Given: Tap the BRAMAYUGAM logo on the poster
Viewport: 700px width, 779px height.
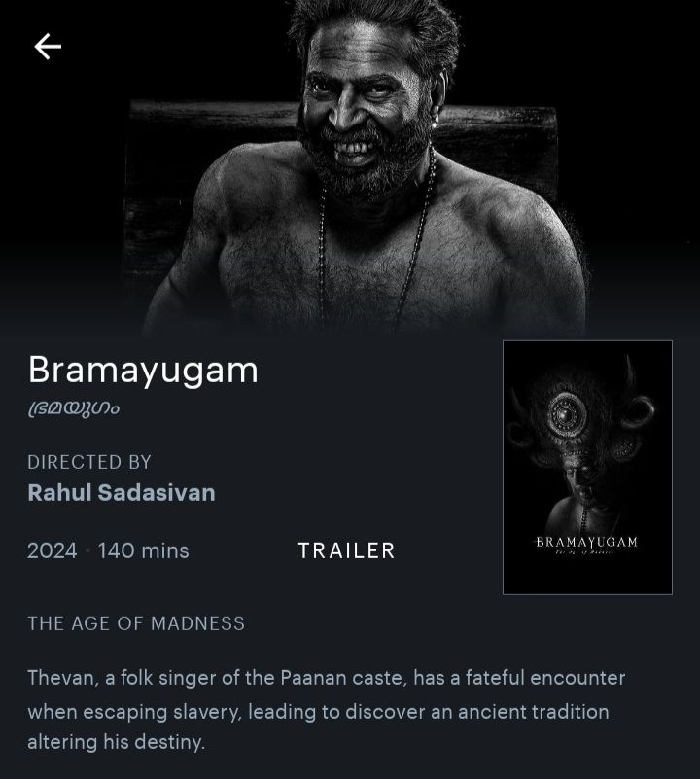Looking at the screenshot, I should (586, 542).
